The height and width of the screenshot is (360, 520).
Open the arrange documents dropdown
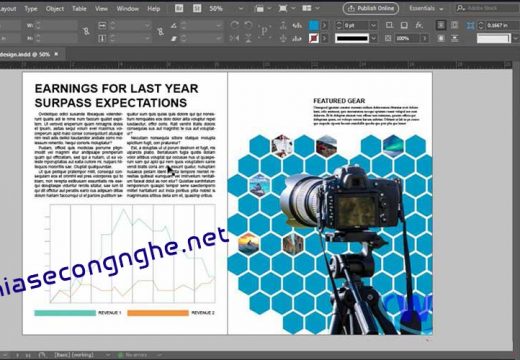click(x=317, y=8)
